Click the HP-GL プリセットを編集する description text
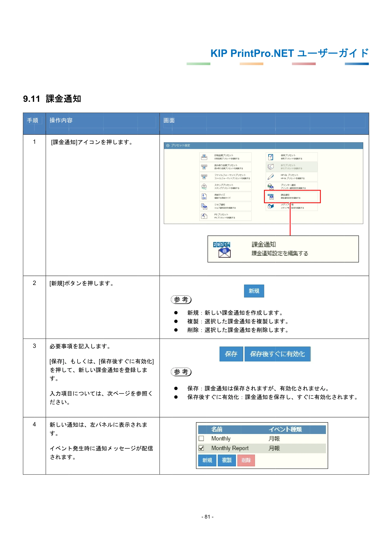 292,178
